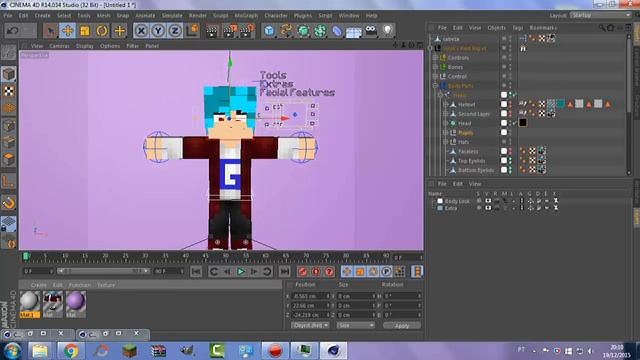The width and height of the screenshot is (640, 360).
Task: Toggle the X axis lock
Action: [x=141, y=31]
